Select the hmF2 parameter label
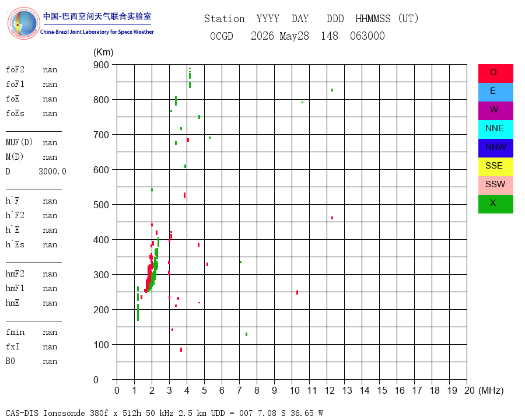525x420 pixels. click(15, 274)
